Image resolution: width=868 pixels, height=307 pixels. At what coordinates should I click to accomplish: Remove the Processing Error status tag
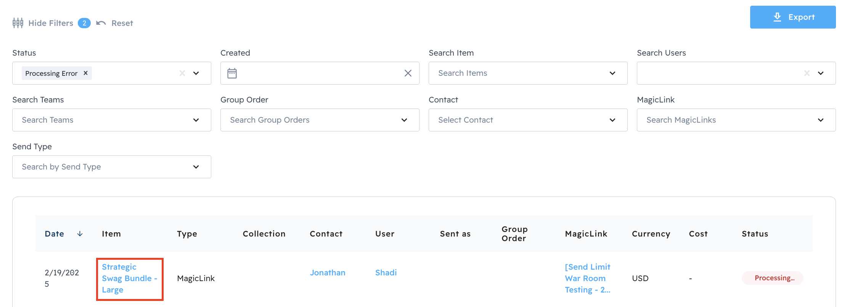[x=86, y=73]
